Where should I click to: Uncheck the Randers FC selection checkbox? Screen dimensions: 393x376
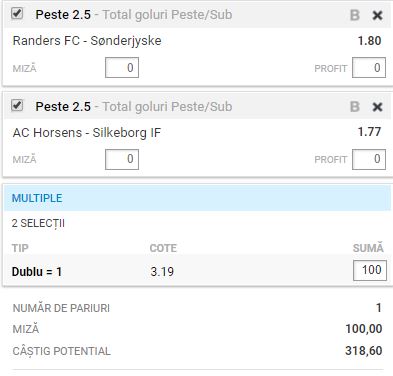click(x=17, y=14)
